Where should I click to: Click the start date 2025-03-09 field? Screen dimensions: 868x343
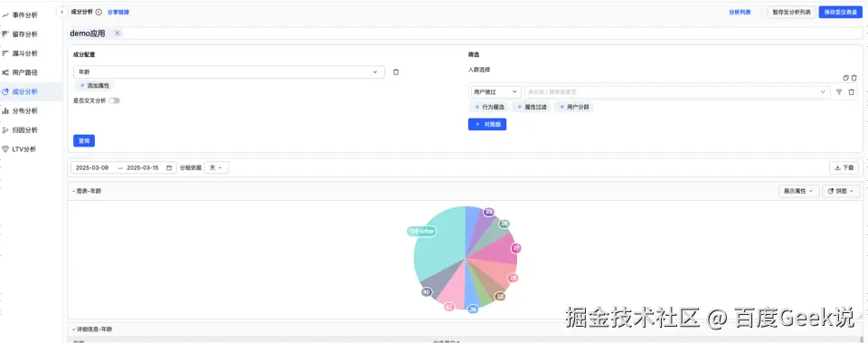[x=92, y=167]
